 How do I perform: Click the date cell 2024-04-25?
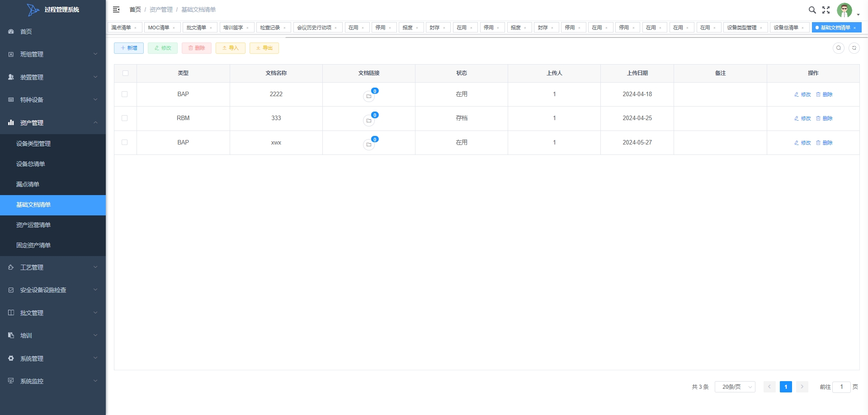tap(637, 118)
